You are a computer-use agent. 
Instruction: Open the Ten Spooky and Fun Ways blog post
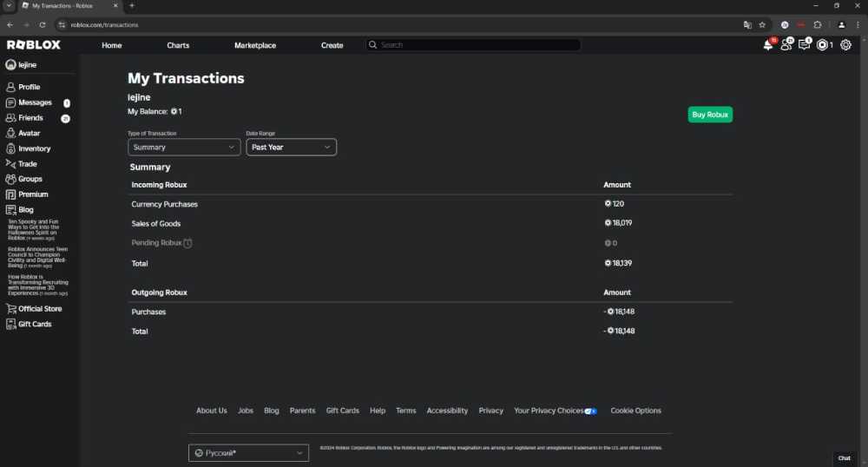point(33,230)
